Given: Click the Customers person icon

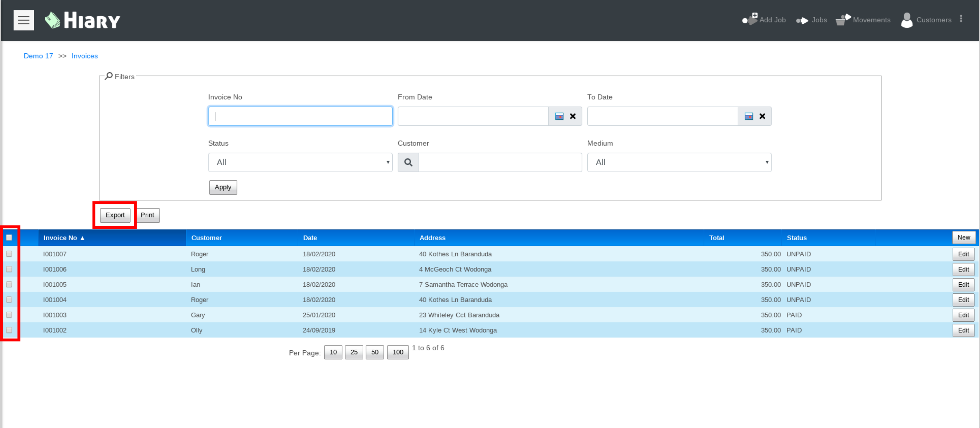Looking at the screenshot, I should coord(906,20).
